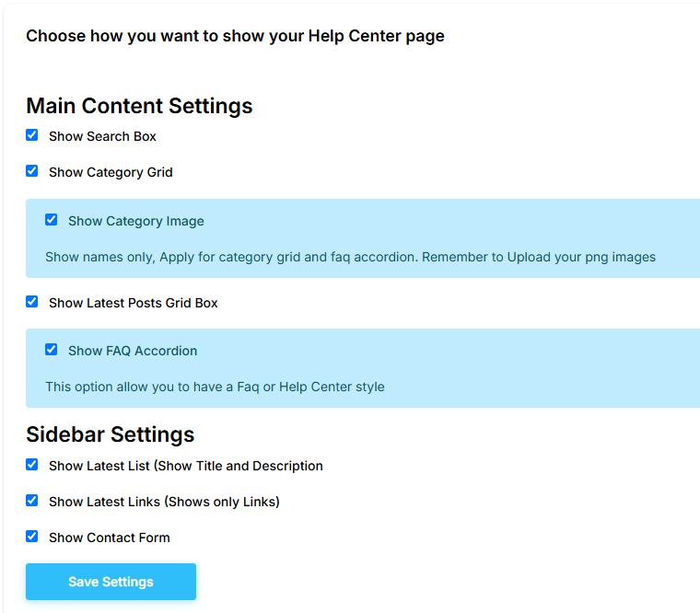
Task: Click the "Show Category Grid" label text
Action: coord(111,172)
